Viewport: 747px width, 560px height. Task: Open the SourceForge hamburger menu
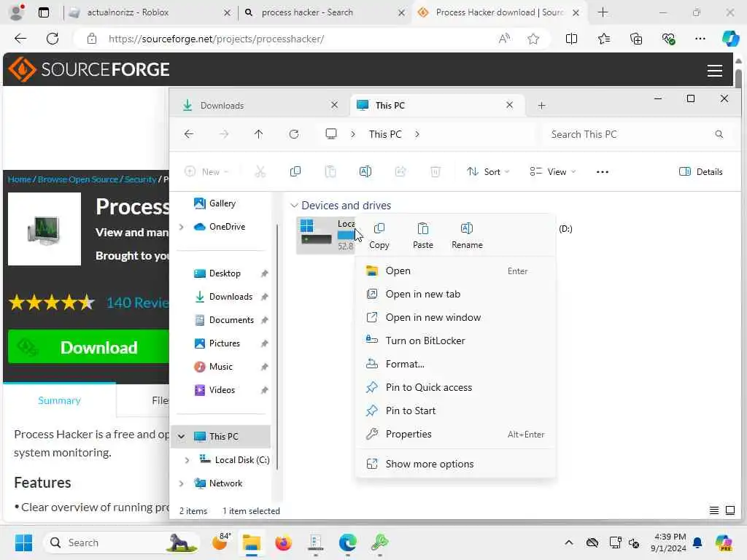[x=714, y=71]
